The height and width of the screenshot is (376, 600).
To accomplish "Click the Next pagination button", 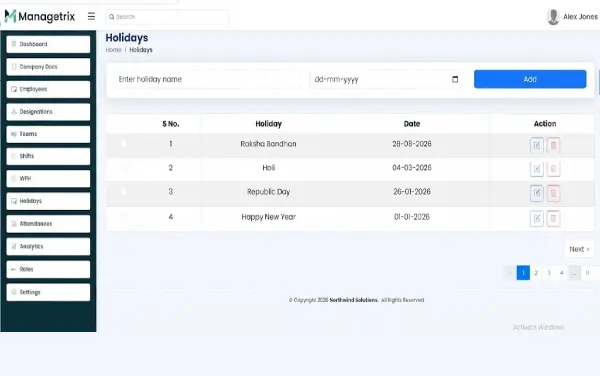I will (x=579, y=249).
